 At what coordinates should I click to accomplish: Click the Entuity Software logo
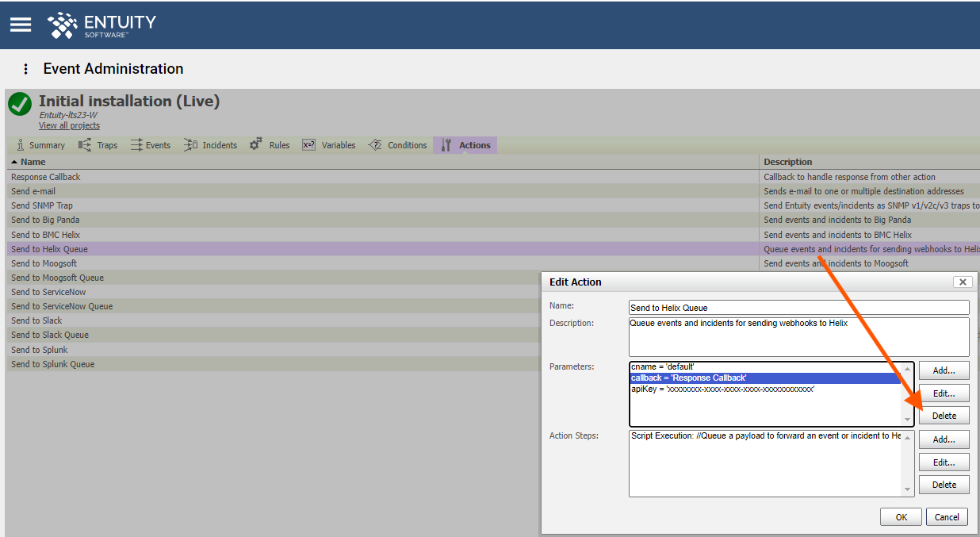pyautogui.click(x=101, y=25)
